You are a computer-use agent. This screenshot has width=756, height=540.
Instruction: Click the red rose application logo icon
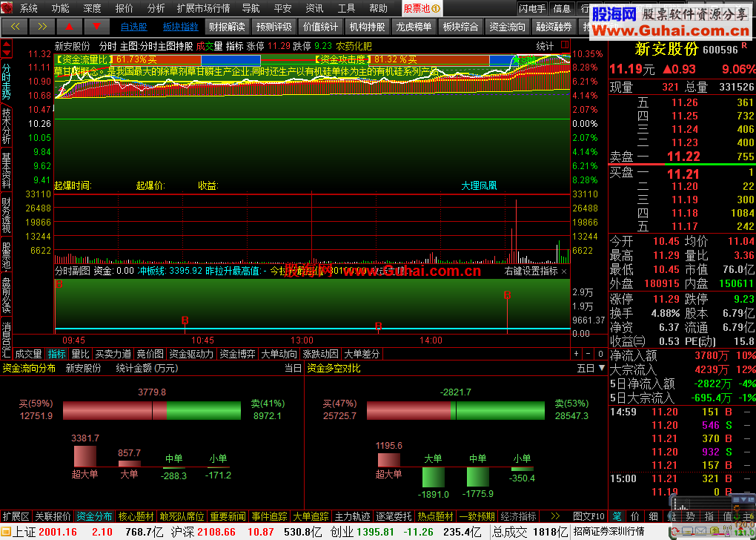tap(7, 7)
